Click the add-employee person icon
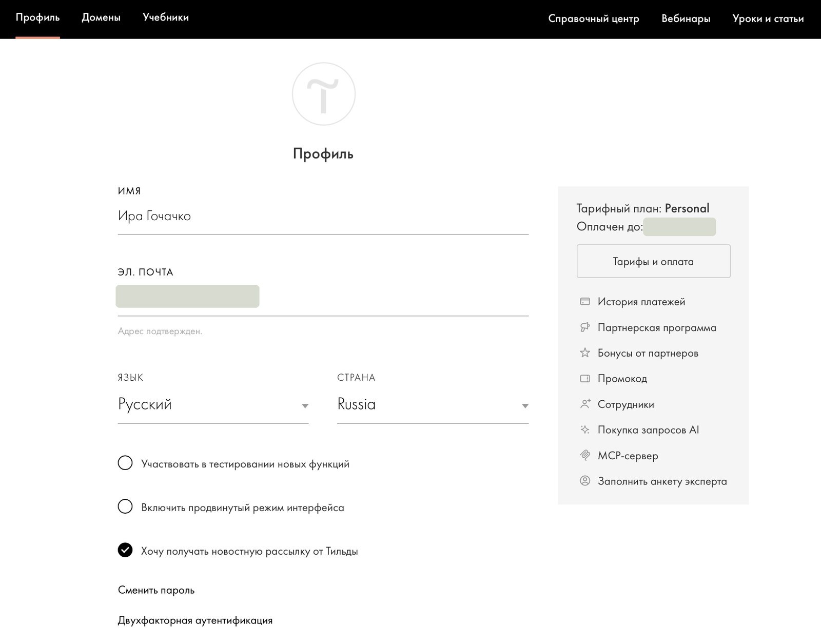The image size is (821, 644). (584, 404)
